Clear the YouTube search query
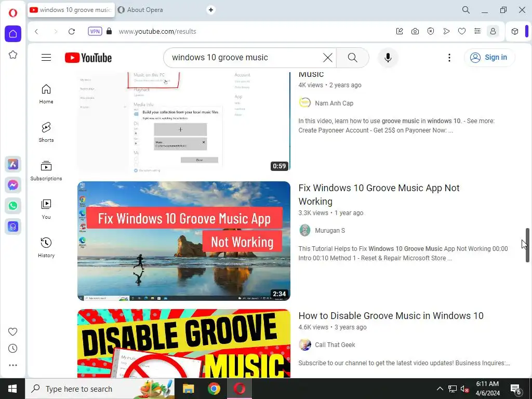Screen dimensions: 532x399 (x=328, y=58)
